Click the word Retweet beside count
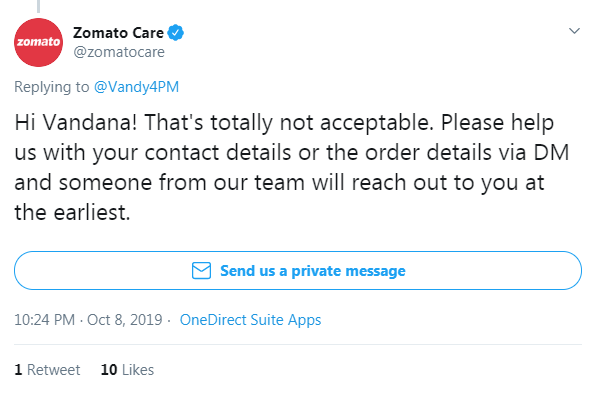The image size is (593, 393). (54, 370)
